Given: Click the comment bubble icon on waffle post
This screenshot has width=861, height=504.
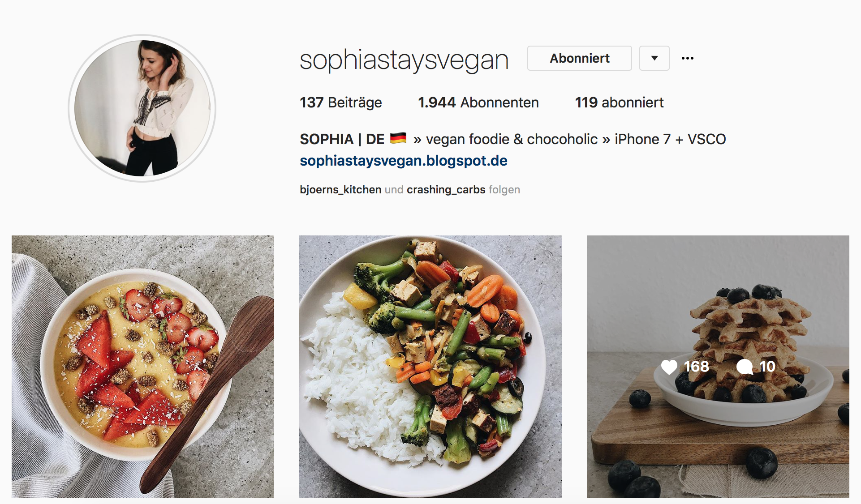Looking at the screenshot, I should click(x=745, y=367).
